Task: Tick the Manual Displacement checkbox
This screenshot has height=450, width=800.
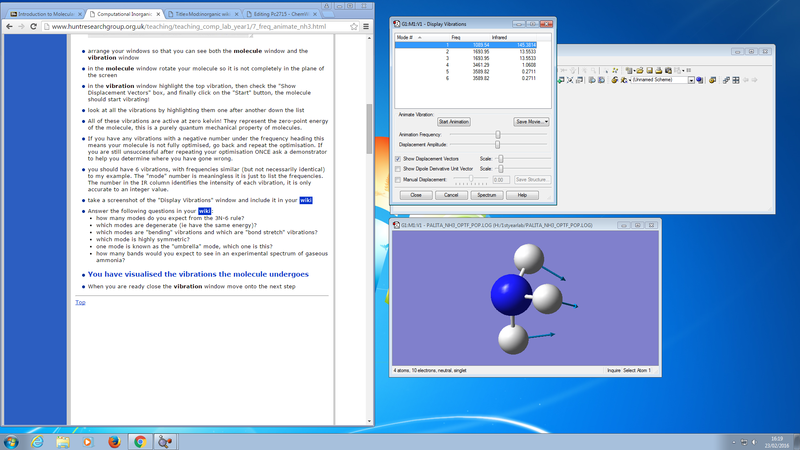Action: point(398,180)
